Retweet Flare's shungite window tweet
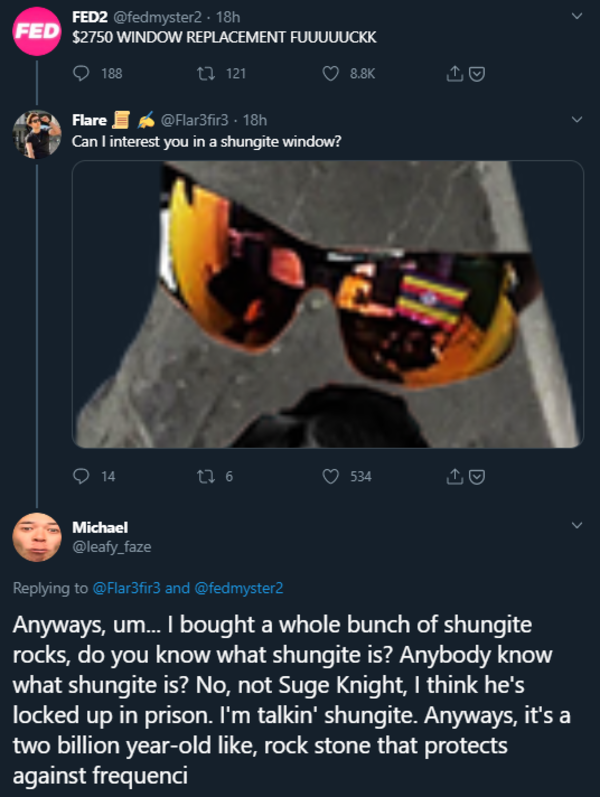The image size is (600, 797). click(x=206, y=477)
